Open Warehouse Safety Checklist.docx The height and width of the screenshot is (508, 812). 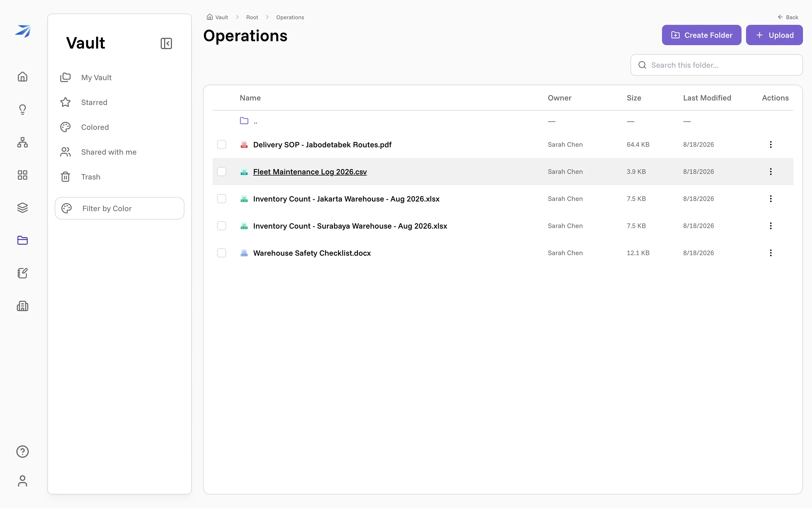click(312, 253)
